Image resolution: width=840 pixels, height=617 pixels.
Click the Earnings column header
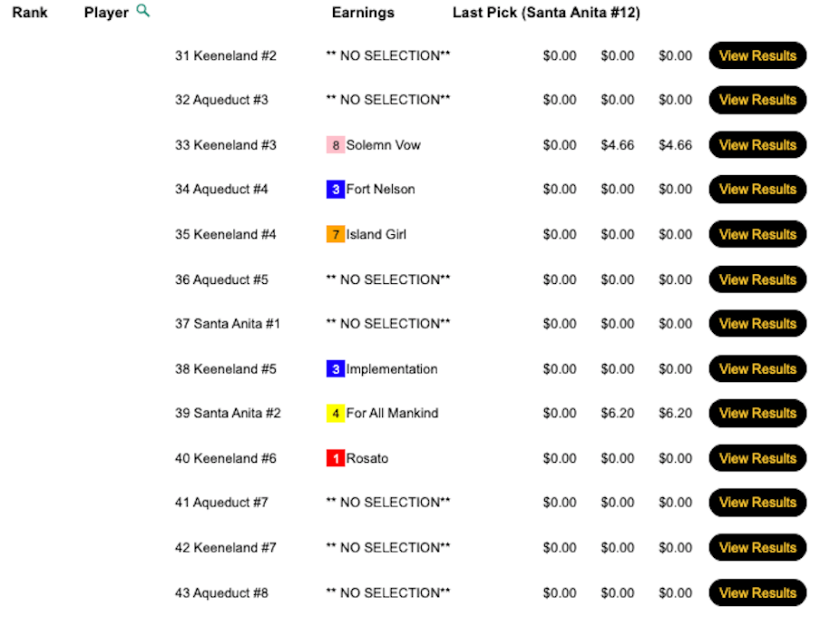click(363, 13)
